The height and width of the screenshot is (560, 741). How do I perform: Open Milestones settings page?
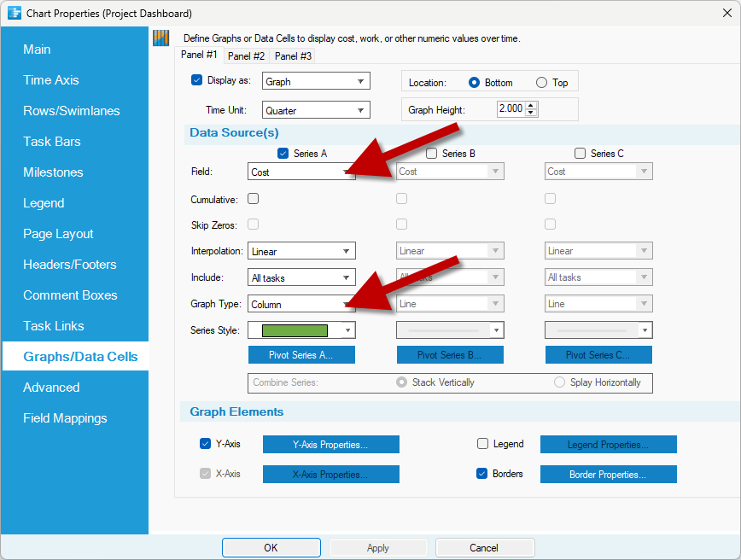(54, 172)
